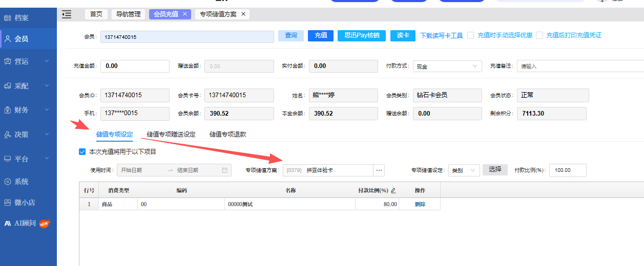
Task: Click the 剩余积分 field showing 7113.30
Action: point(551,114)
